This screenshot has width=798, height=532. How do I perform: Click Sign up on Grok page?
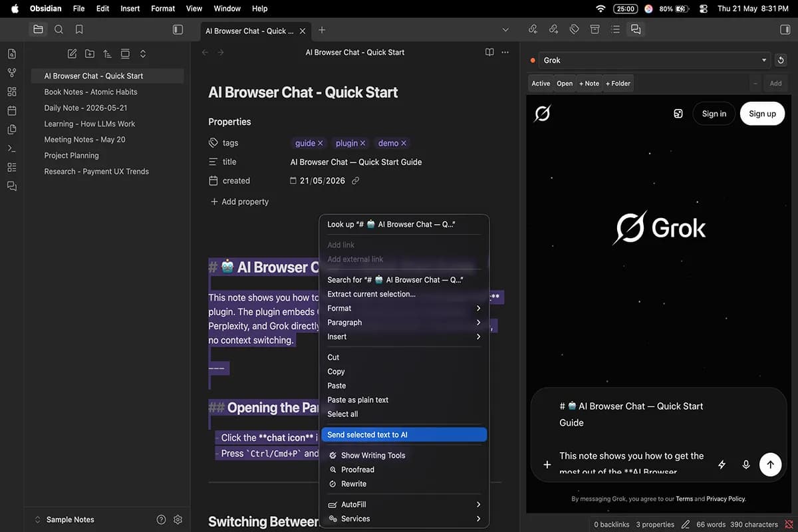tap(762, 114)
